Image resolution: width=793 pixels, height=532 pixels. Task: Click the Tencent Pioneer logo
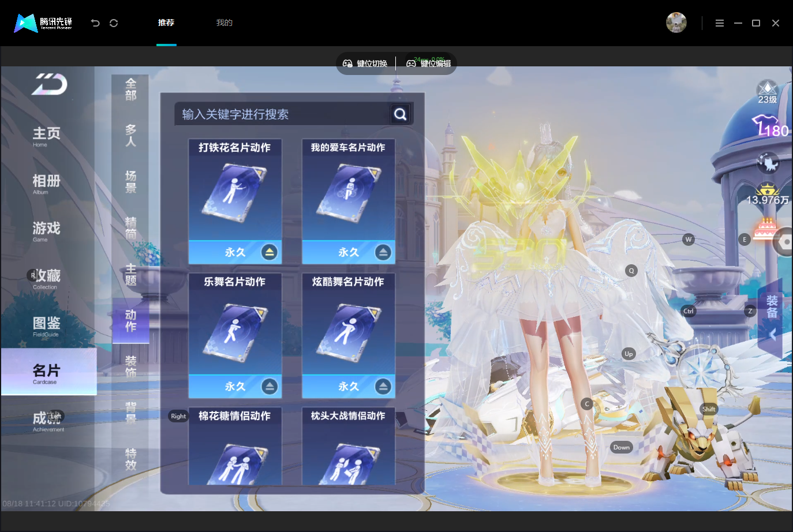click(x=43, y=23)
